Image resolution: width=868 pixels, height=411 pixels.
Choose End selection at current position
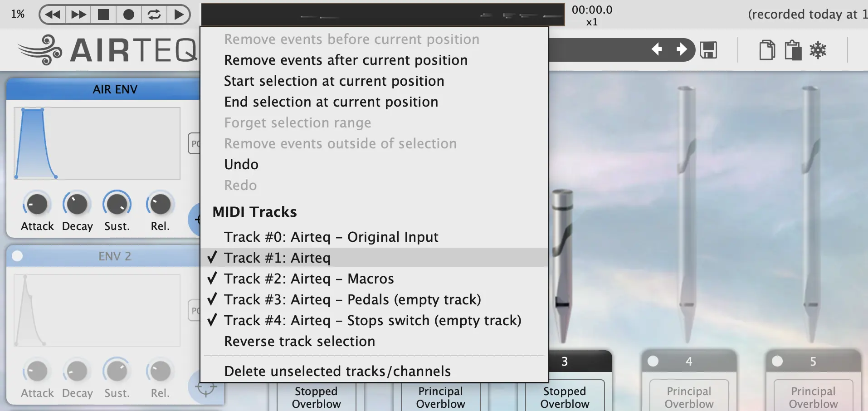click(374, 102)
